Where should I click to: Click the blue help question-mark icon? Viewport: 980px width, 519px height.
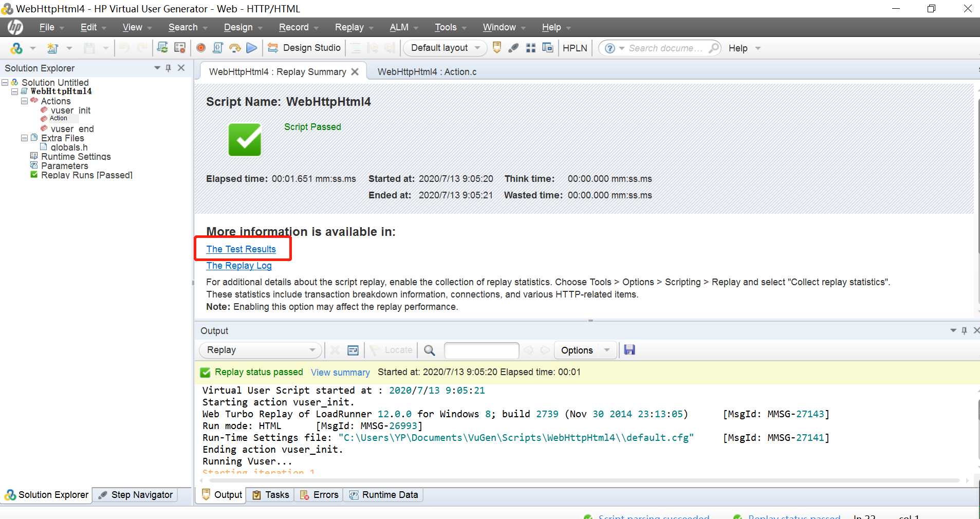(610, 48)
